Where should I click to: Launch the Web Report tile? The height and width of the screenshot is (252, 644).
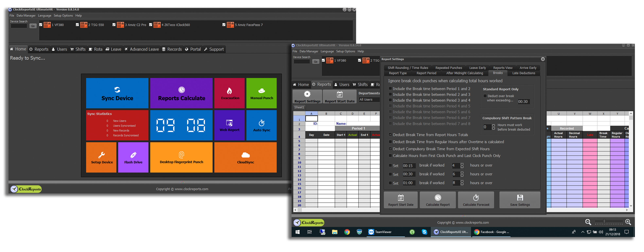click(x=229, y=125)
